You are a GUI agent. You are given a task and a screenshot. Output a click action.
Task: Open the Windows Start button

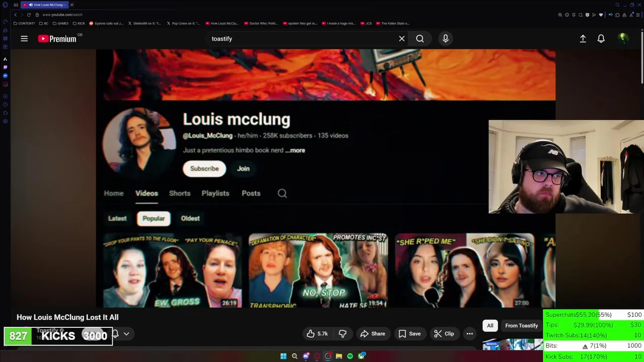(283, 356)
